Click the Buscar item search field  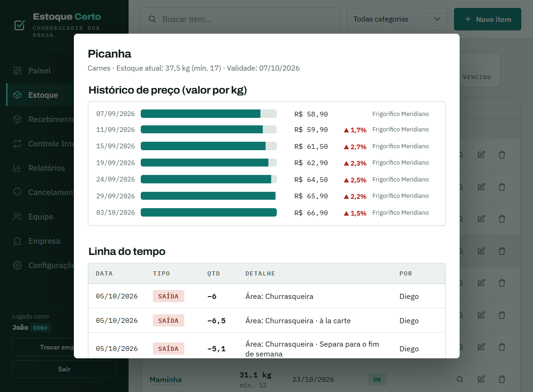coord(240,19)
